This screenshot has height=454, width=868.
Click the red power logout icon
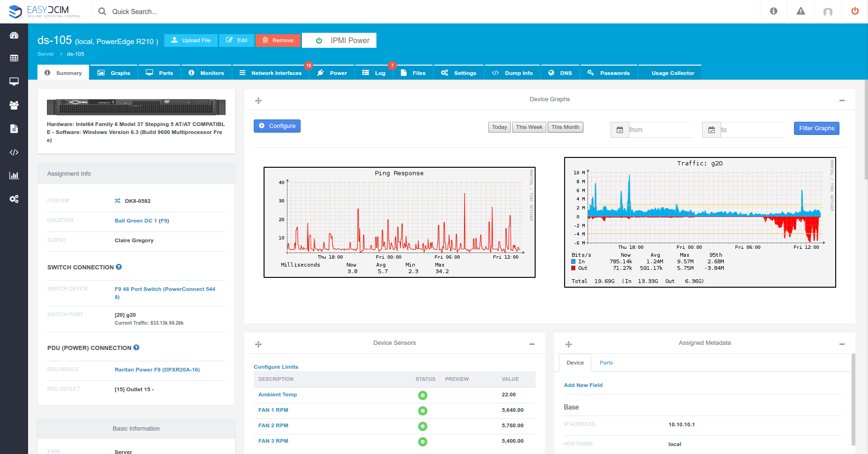pyautogui.click(x=855, y=11)
